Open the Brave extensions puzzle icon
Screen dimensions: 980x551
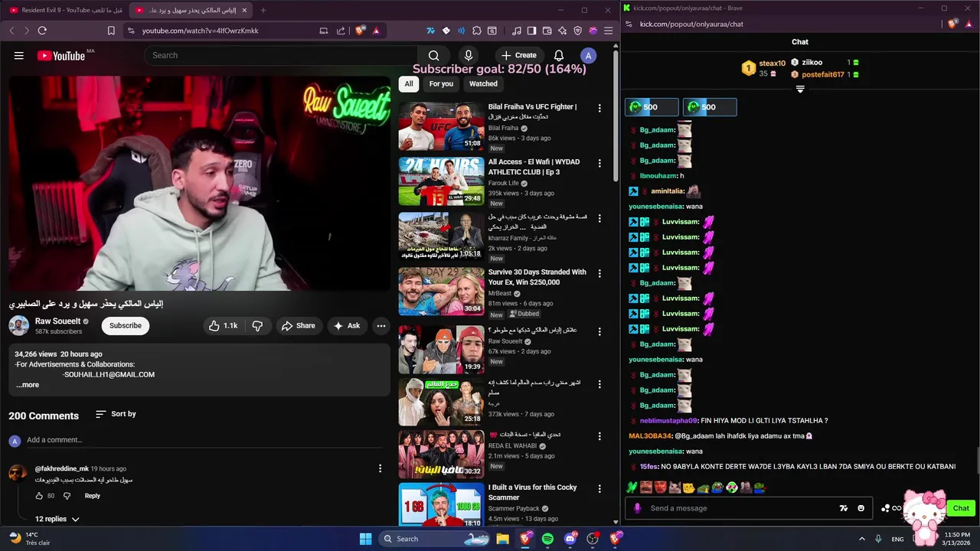477,31
